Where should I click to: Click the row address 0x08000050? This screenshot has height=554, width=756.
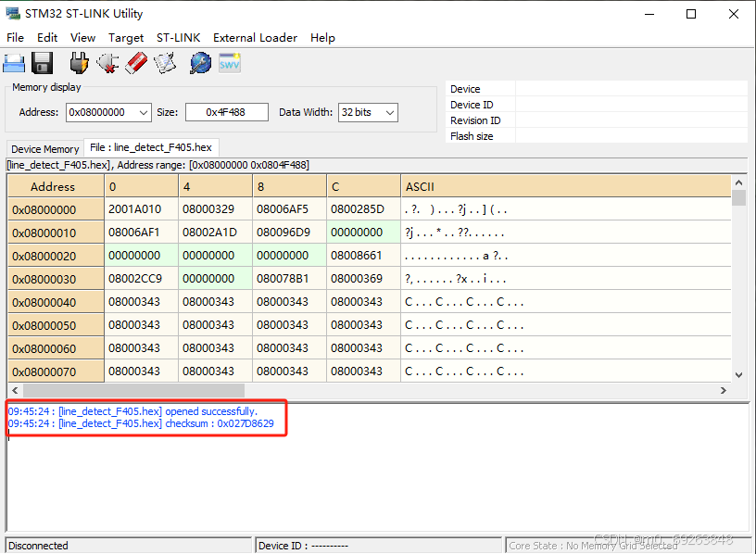[56, 325]
